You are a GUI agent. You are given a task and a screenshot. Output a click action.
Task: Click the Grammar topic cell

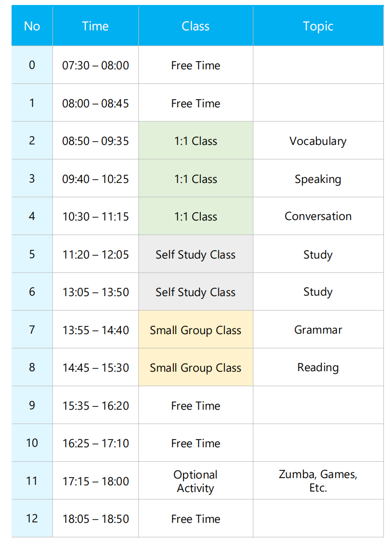click(318, 329)
